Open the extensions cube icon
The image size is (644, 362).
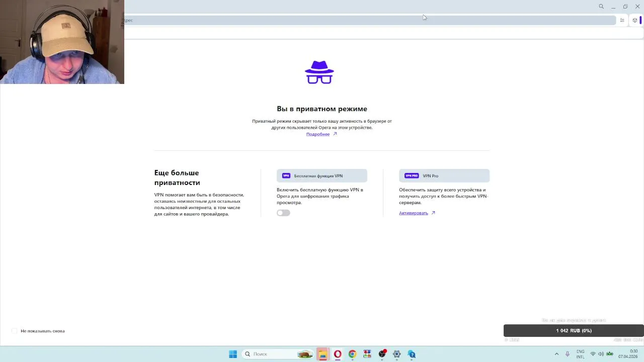pyautogui.click(x=635, y=20)
